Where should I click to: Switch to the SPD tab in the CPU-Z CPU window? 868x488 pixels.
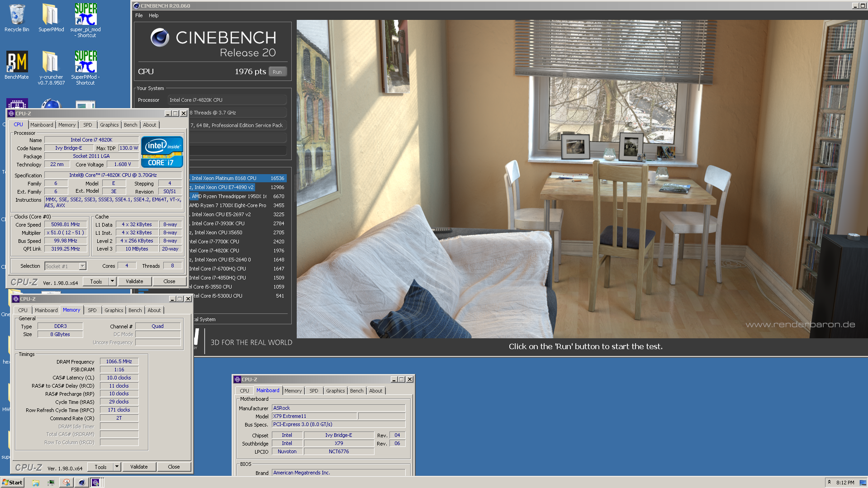click(x=88, y=125)
